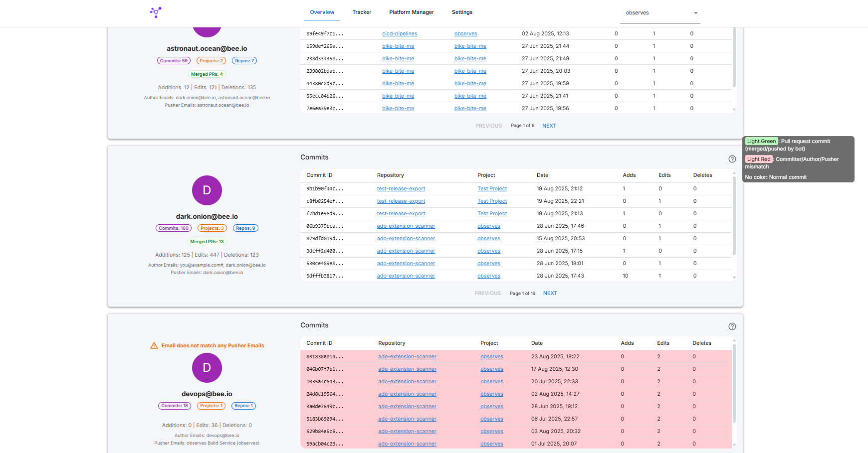Go to the Settings tab

point(462,12)
